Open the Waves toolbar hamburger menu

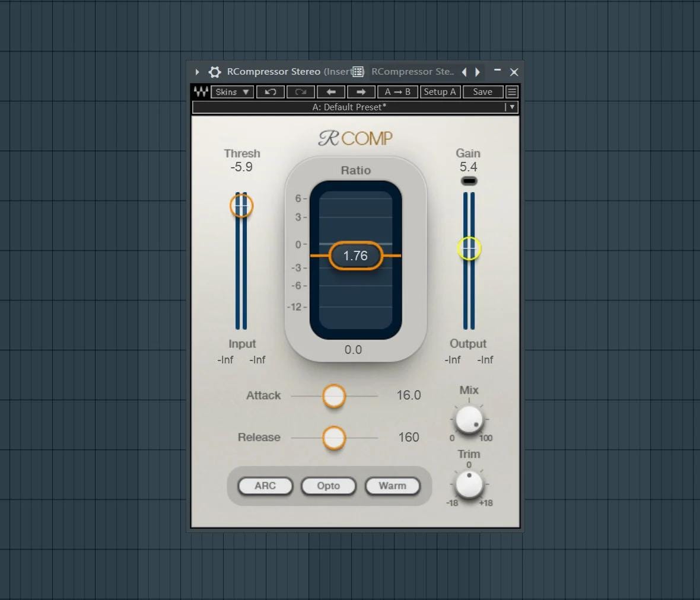click(512, 92)
